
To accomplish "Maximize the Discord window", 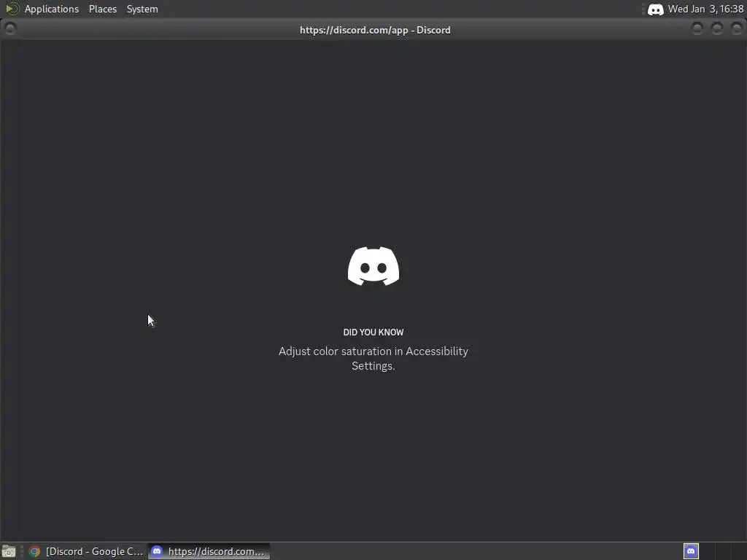I will pyautogui.click(x=717, y=29).
